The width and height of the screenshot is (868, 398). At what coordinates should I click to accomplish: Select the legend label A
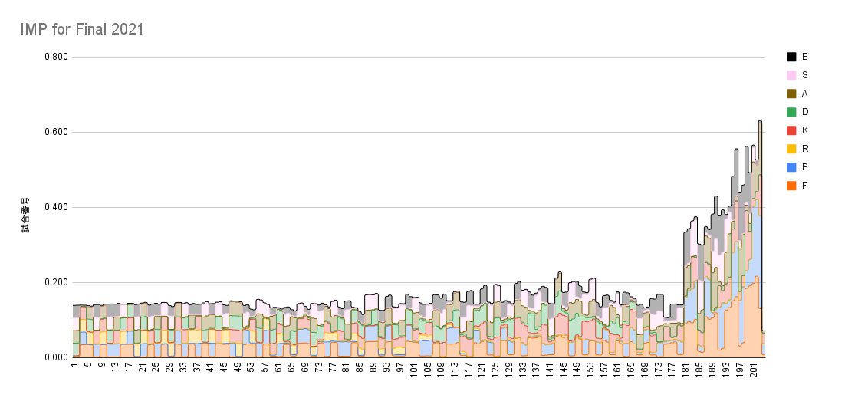804,94
